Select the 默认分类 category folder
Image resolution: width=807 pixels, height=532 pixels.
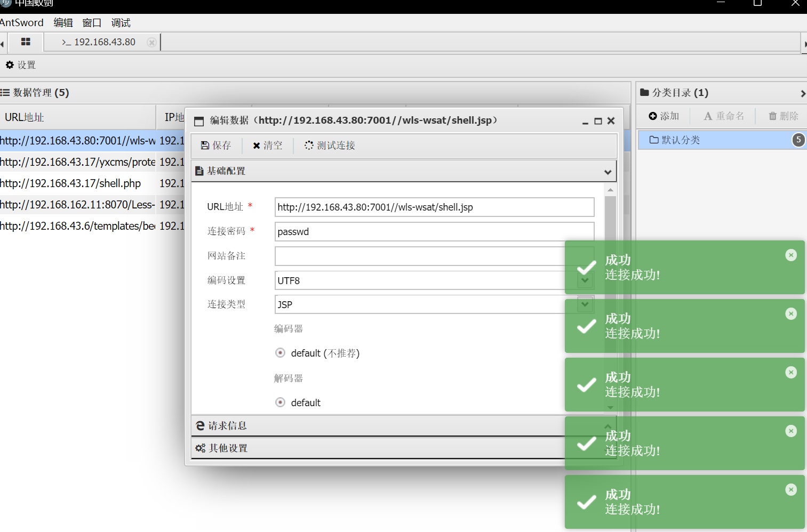tap(722, 140)
